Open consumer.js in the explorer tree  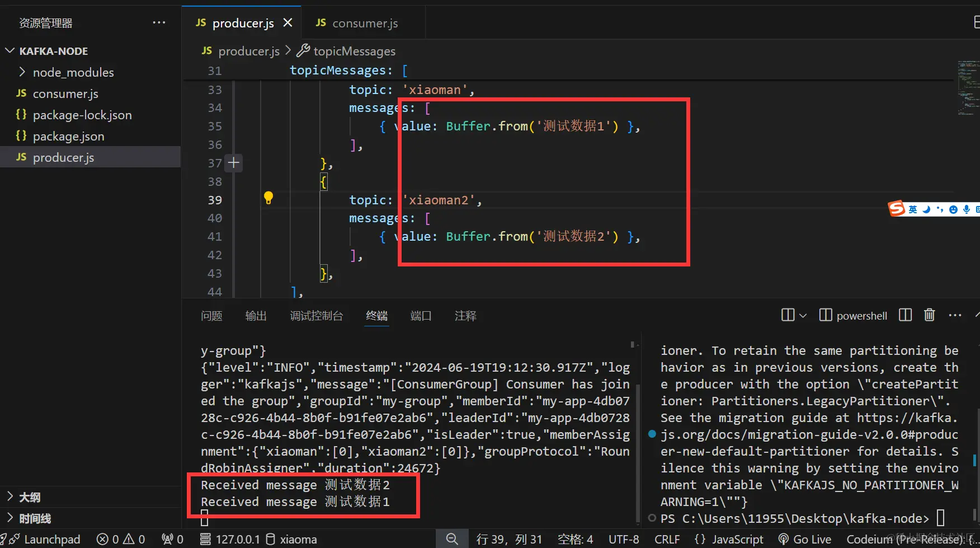65,93
